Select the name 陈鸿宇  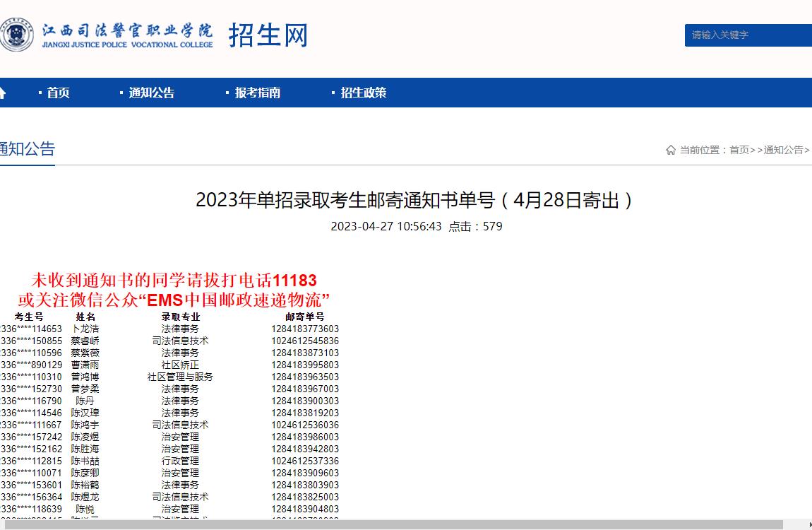tap(85, 425)
